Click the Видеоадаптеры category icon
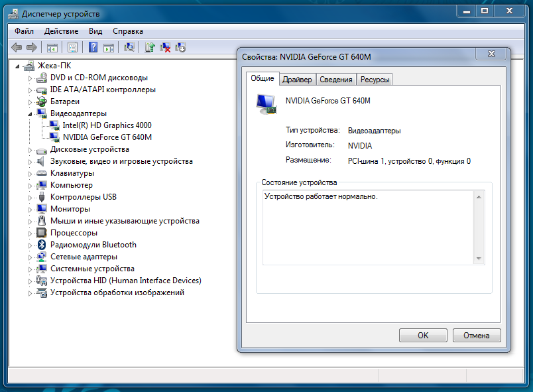The image size is (533, 392). (x=42, y=113)
